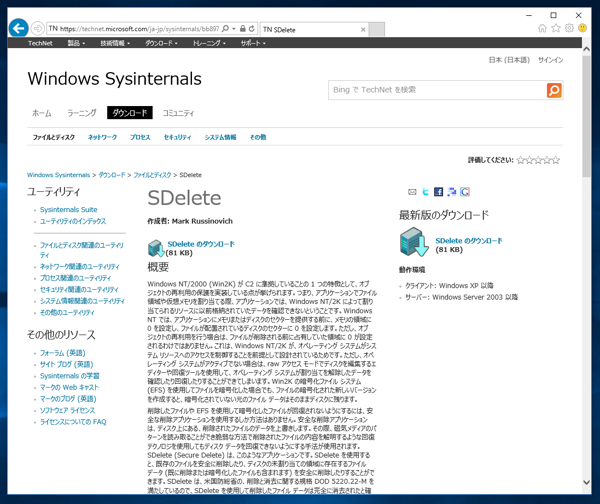Click the orange search button
The width and height of the screenshot is (600, 504).
click(x=554, y=90)
